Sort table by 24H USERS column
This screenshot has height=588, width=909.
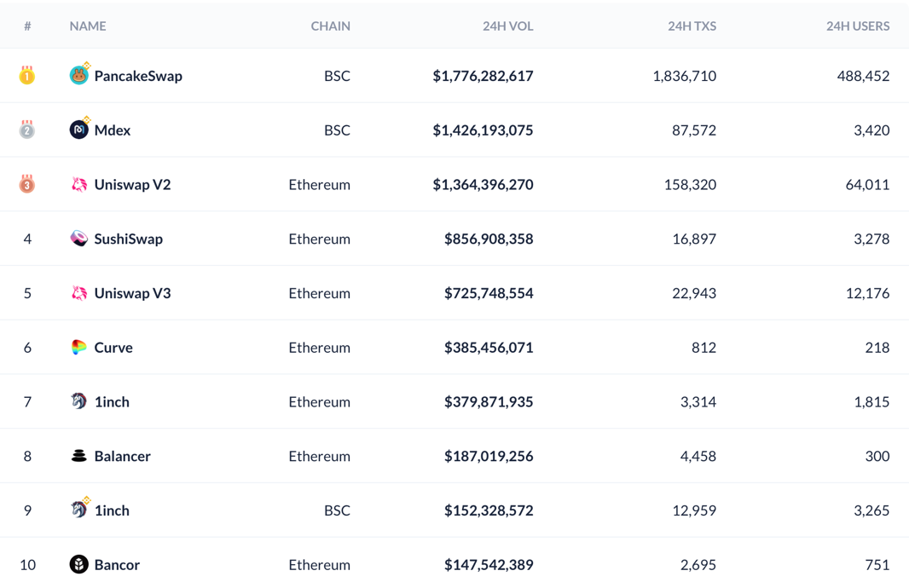click(857, 26)
